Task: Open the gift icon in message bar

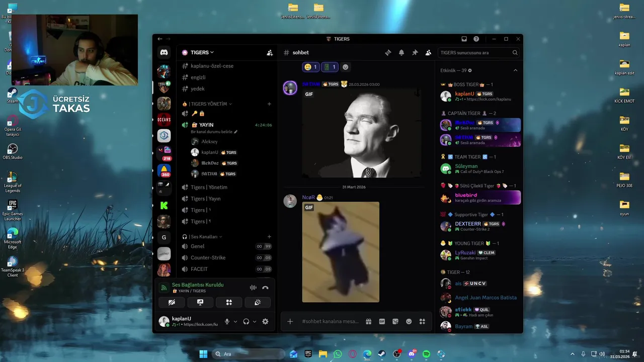Action: [368, 321]
